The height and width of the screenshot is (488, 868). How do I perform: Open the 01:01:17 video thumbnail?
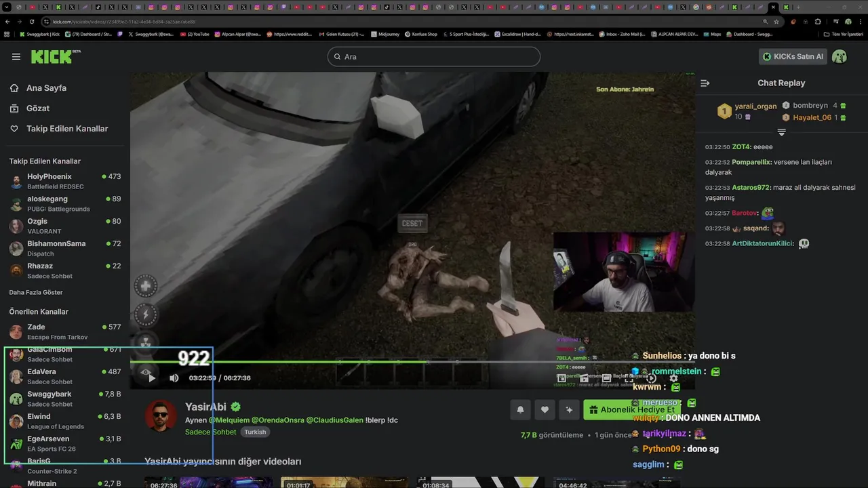[x=344, y=482]
